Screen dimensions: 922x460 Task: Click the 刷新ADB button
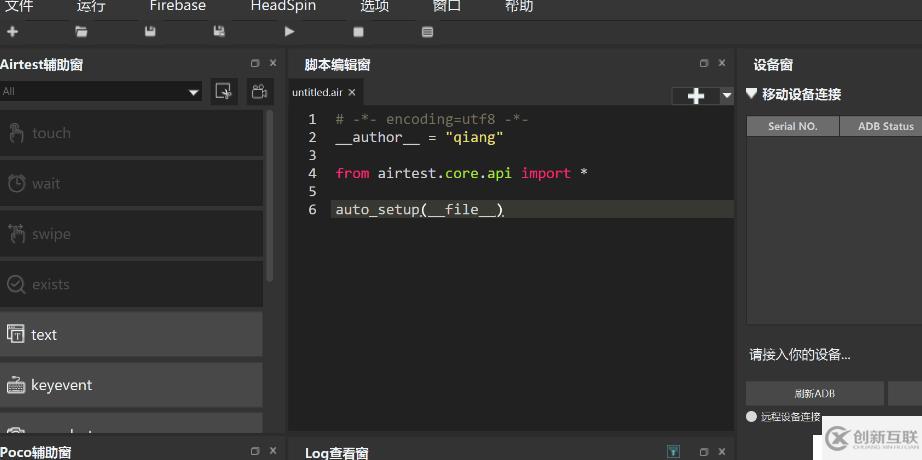click(814, 394)
